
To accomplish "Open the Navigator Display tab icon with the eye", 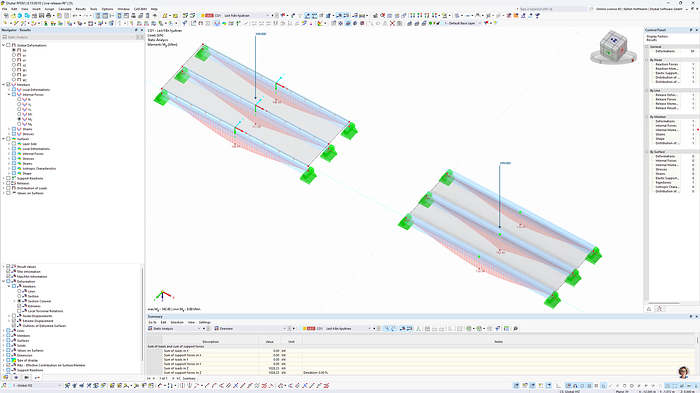I will pyautogui.click(x=16, y=377).
